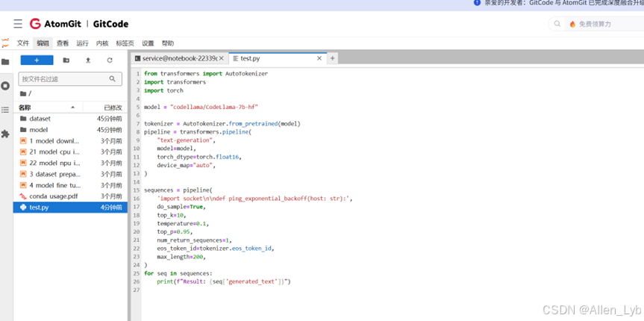Open the 帮助 menu

[168, 43]
